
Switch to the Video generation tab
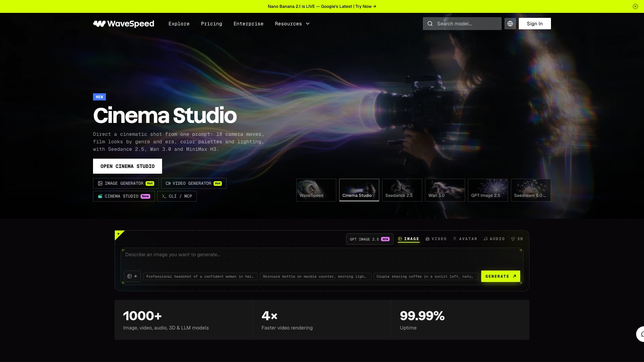[x=436, y=239]
